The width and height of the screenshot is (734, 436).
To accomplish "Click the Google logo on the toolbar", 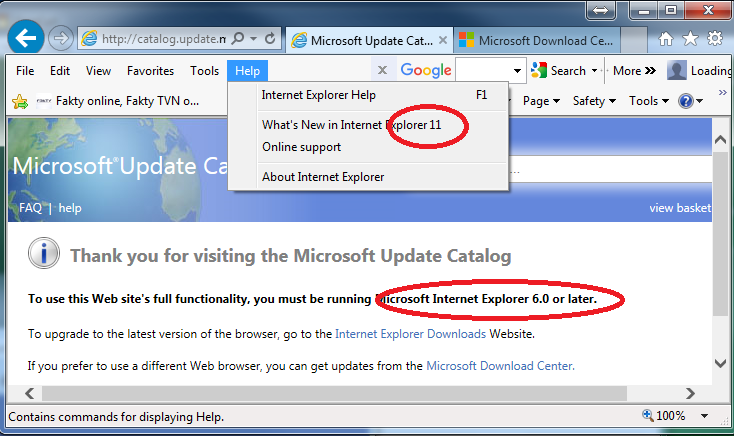I will coord(426,70).
